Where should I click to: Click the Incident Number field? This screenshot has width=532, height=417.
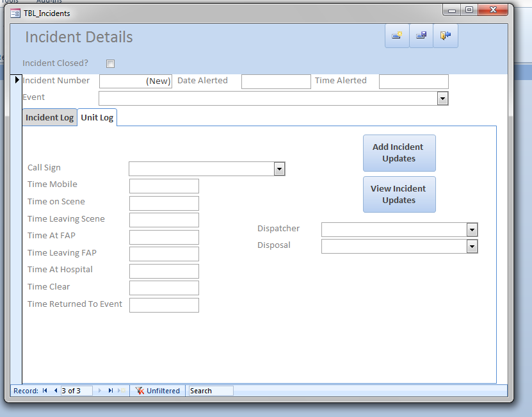point(136,81)
